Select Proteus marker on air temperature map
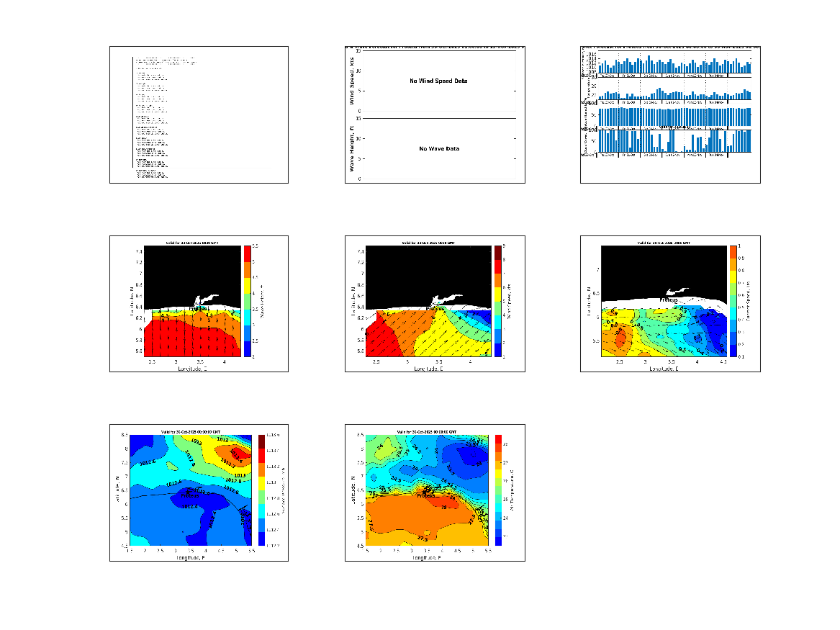 (x=426, y=495)
